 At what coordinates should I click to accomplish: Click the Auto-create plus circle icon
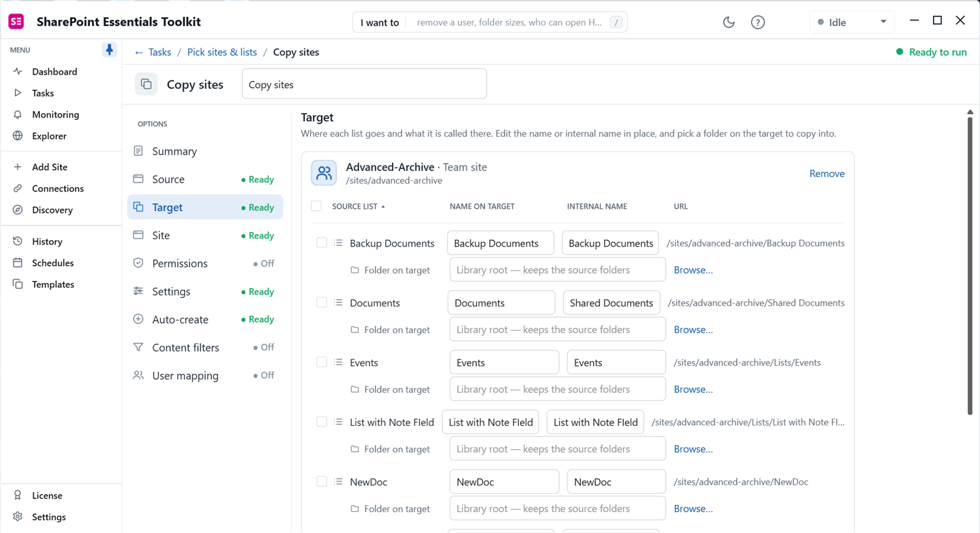tap(138, 319)
